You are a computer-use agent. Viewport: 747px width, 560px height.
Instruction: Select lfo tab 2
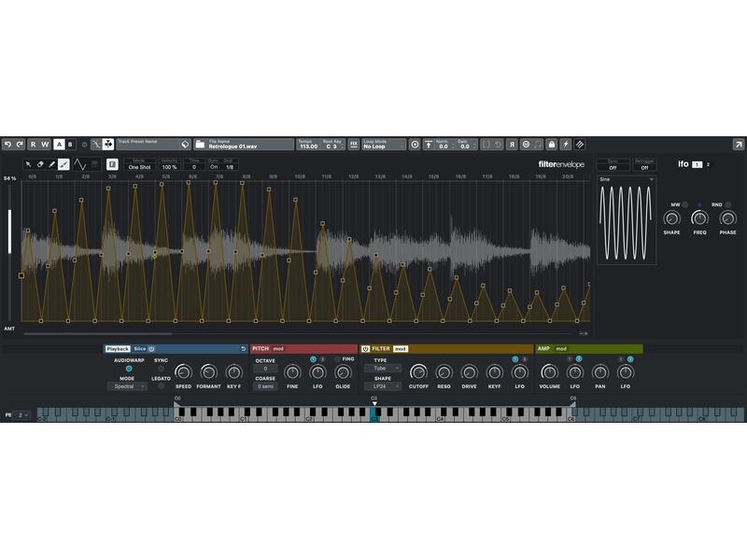(x=708, y=164)
